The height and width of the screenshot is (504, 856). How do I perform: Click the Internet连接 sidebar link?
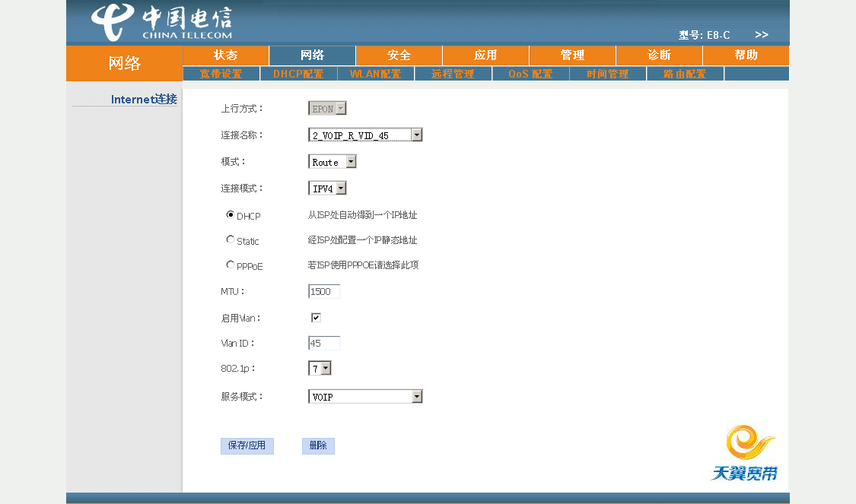pos(144,100)
